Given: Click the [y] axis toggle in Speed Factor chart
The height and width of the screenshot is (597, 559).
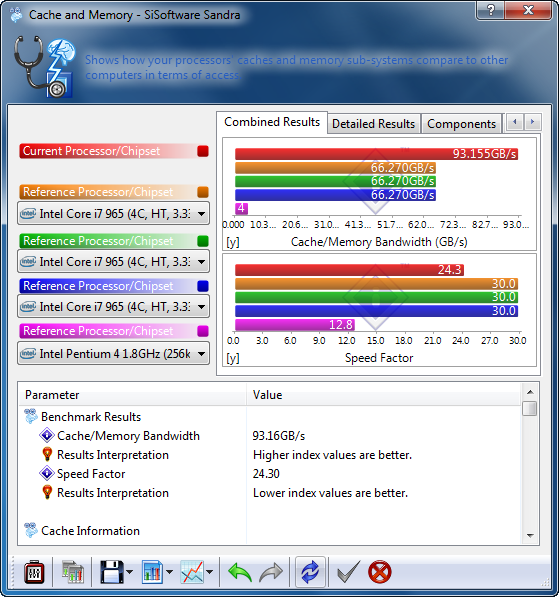Looking at the screenshot, I should pos(233,358).
